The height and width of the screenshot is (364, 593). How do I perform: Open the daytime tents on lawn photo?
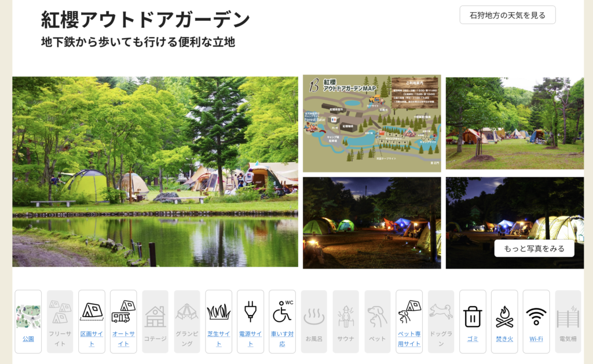point(514,123)
